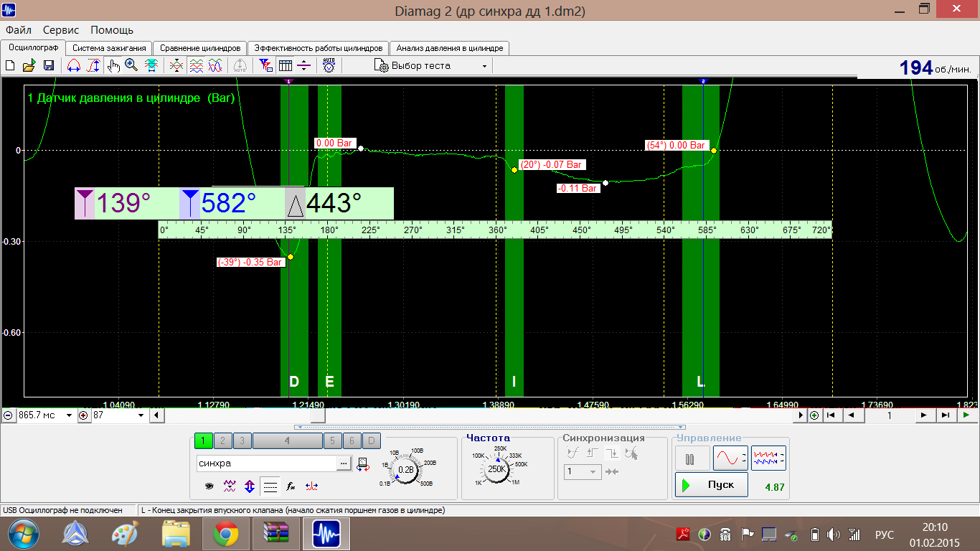Image resolution: width=980 pixels, height=551 pixels.
Task: Click the zoom out minus icon near 865.7 мс
Action: [x=8, y=415]
